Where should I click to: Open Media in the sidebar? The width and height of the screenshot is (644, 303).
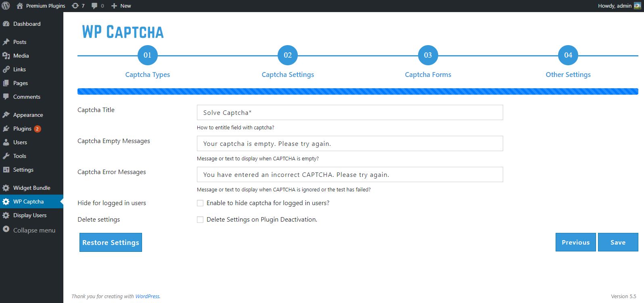31,56
